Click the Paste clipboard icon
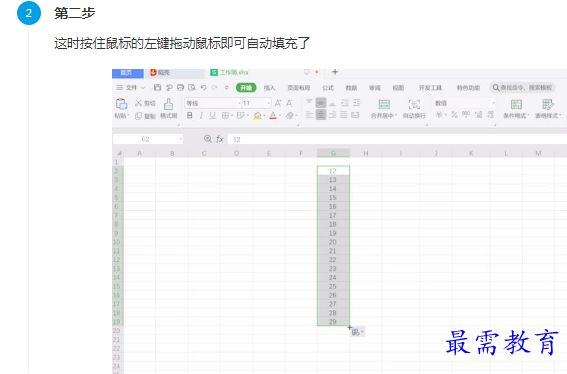This screenshot has height=374, width=567. pos(122,104)
